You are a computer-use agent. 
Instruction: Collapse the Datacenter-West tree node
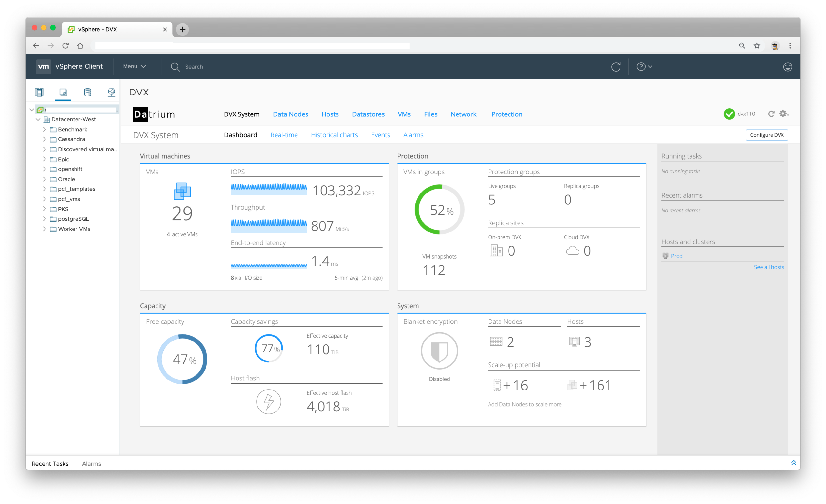(x=38, y=119)
